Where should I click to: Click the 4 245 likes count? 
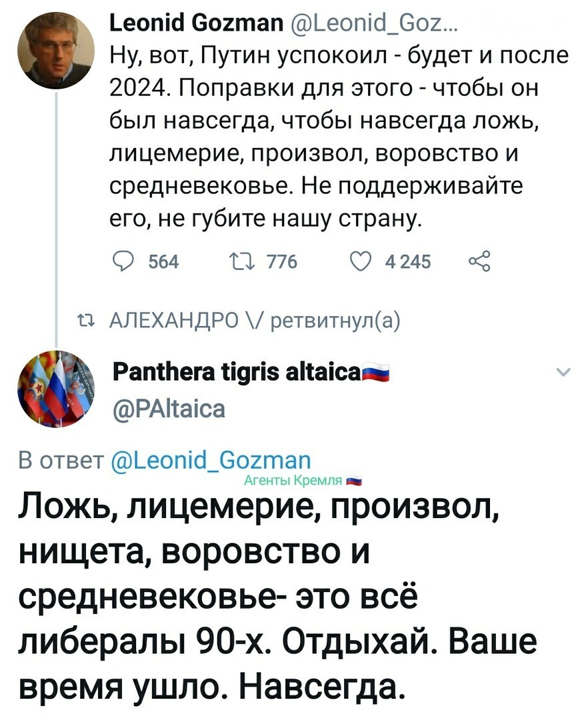pyautogui.click(x=408, y=262)
